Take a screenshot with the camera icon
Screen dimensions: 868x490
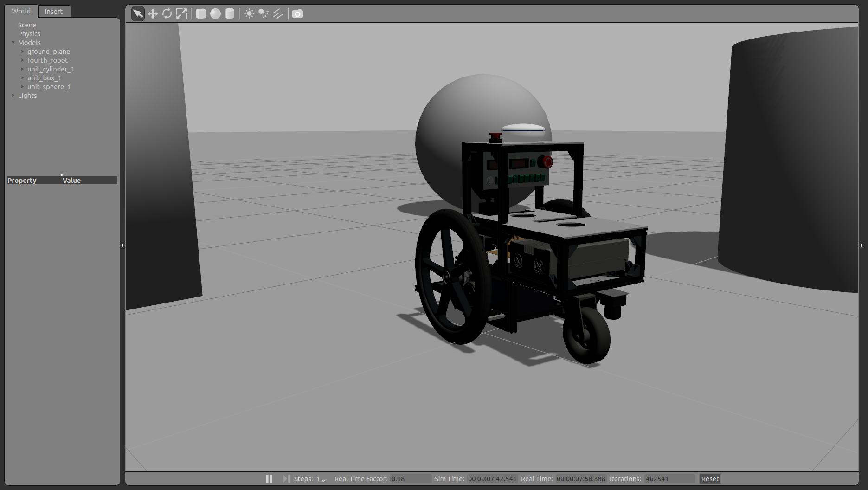click(x=297, y=13)
